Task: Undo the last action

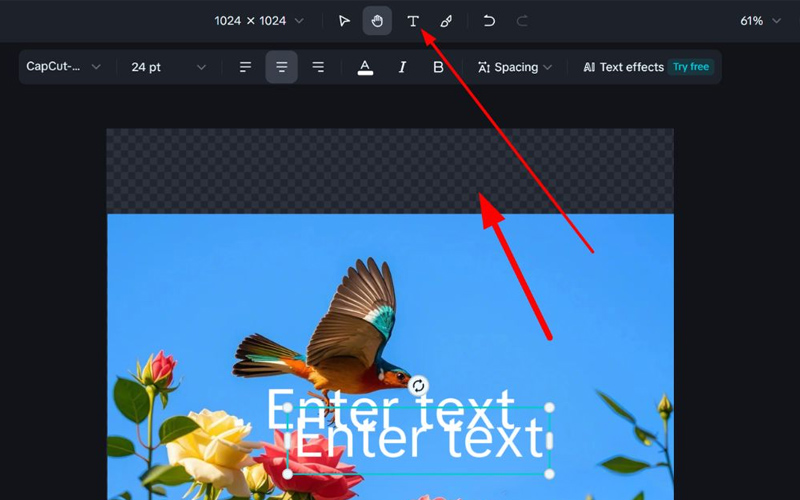Action: pos(489,21)
